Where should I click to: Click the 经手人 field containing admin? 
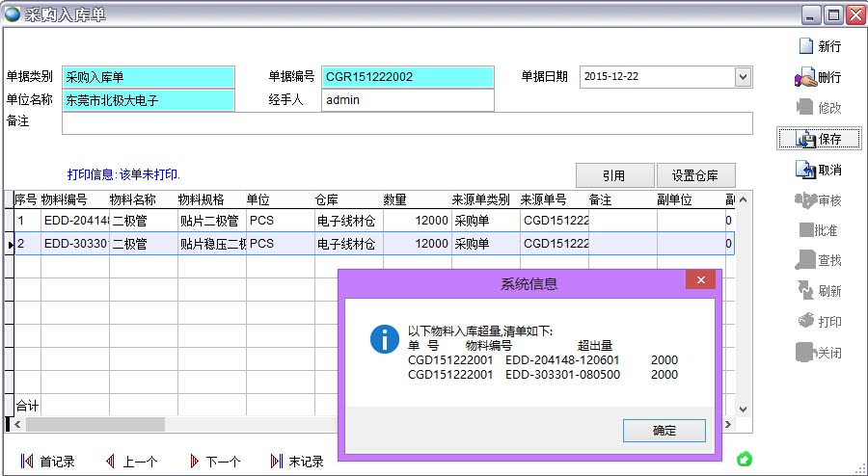click(x=406, y=100)
